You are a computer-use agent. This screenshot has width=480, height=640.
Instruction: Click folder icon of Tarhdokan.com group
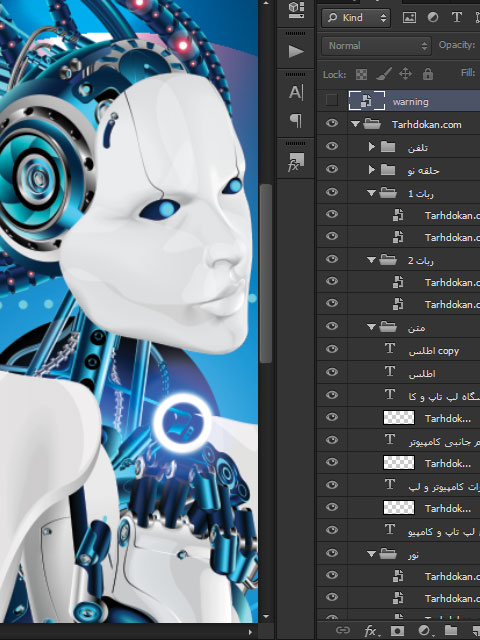[x=372, y=123]
